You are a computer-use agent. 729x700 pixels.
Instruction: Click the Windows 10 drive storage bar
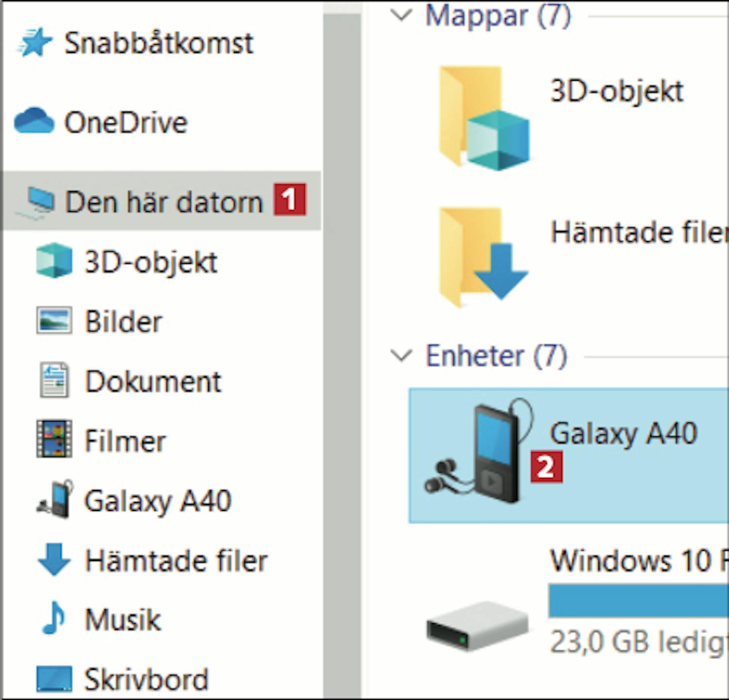coord(638,600)
